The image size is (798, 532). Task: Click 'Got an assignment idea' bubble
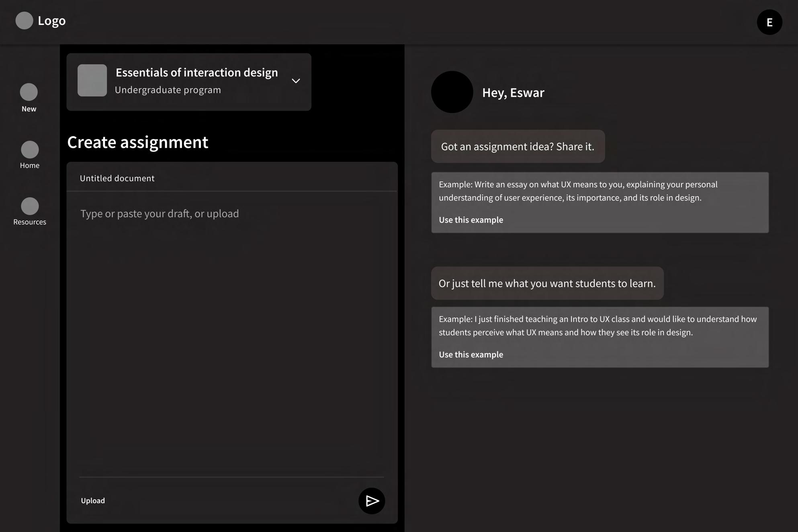[x=518, y=146]
